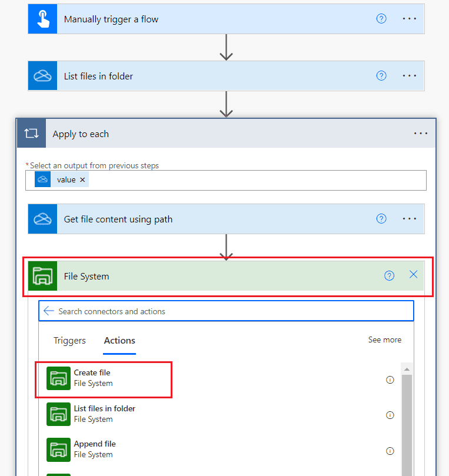This screenshot has width=449, height=476.
Task: Click the actions list scrollbar thumb
Action: click(407, 425)
